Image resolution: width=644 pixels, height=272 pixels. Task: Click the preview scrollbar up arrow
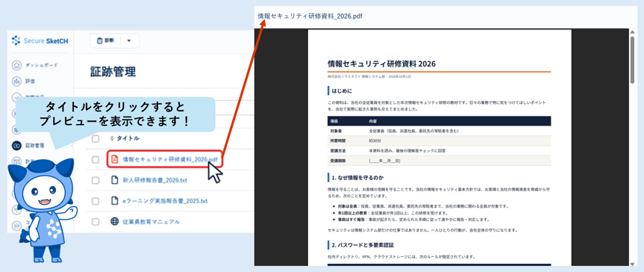(x=633, y=33)
